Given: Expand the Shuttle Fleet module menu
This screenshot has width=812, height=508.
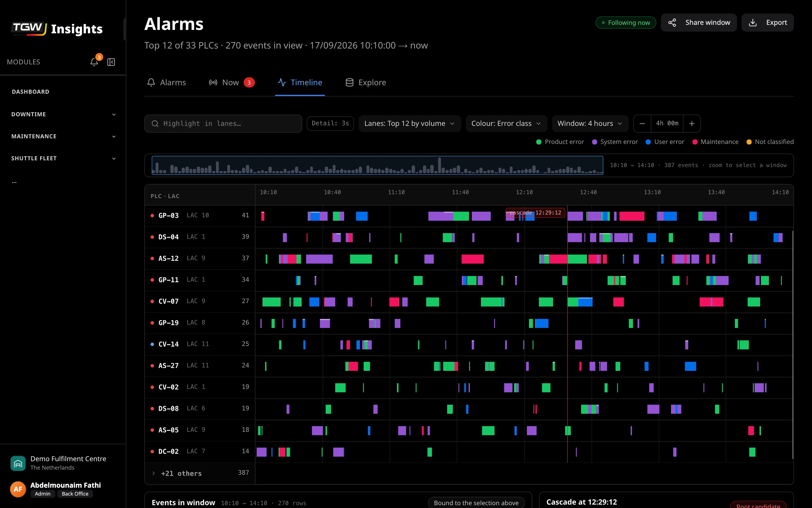Looking at the screenshot, I should 63,158.
